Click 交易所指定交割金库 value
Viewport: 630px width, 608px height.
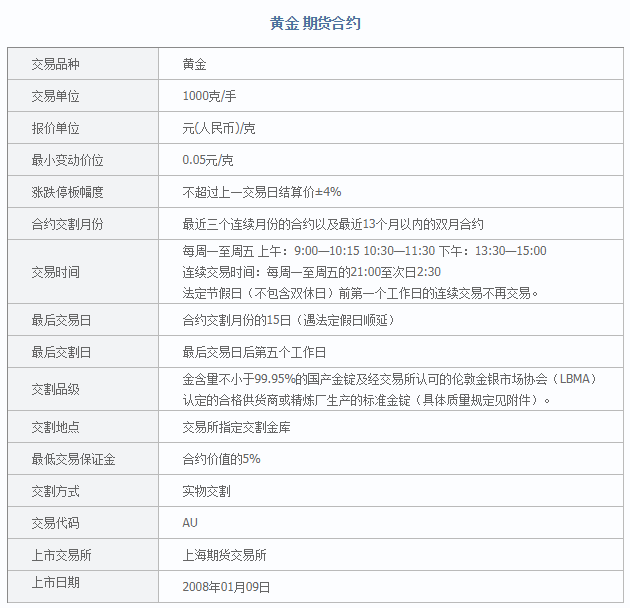pyautogui.click(x=236, y=427)
